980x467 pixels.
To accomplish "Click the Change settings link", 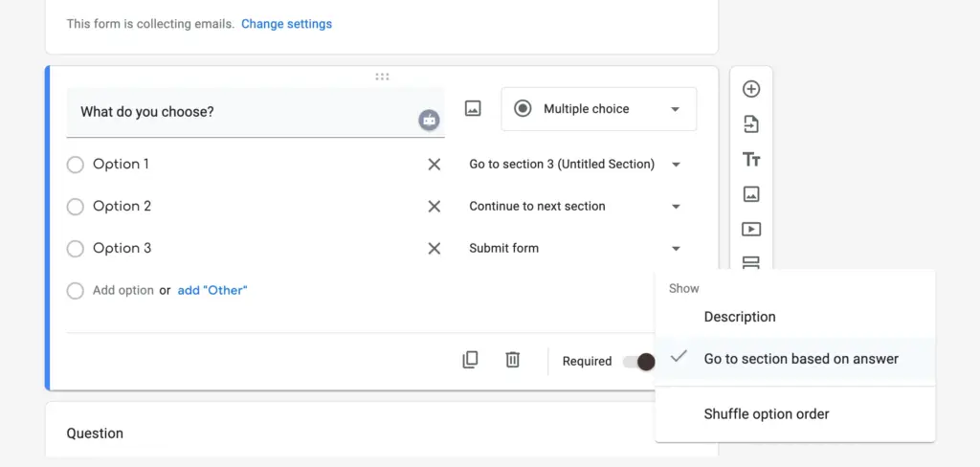I will click(x=286, y=24).
